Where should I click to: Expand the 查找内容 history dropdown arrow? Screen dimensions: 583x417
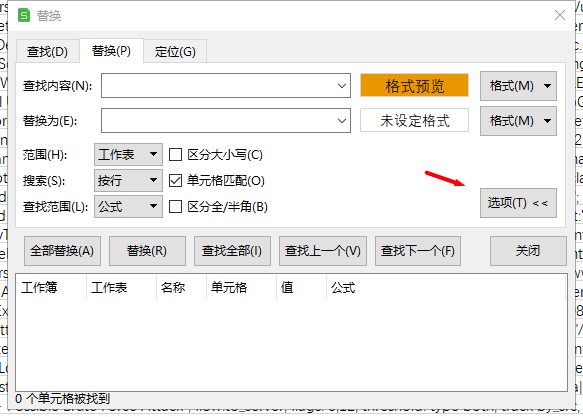point(342,86)
